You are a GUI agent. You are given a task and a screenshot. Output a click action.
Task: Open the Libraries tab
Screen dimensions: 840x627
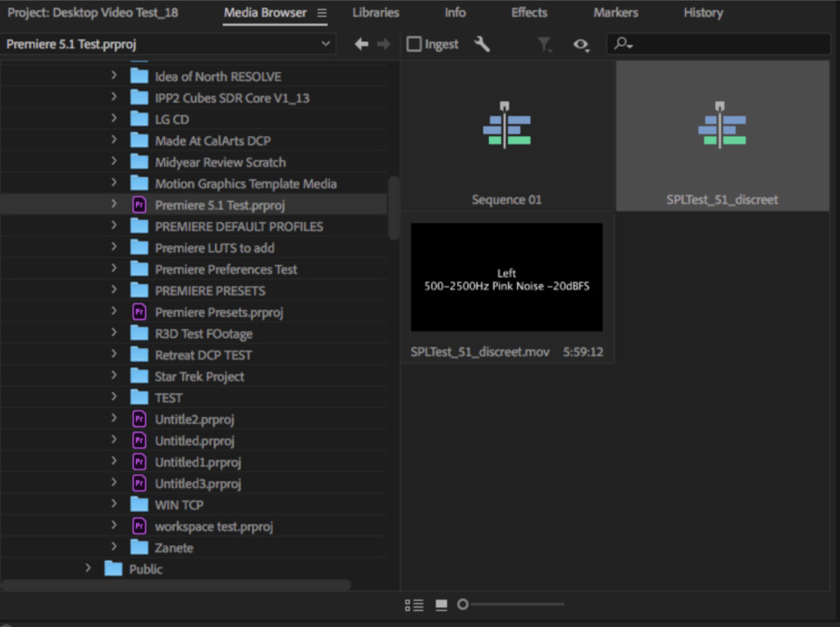[x=376, y=13]
